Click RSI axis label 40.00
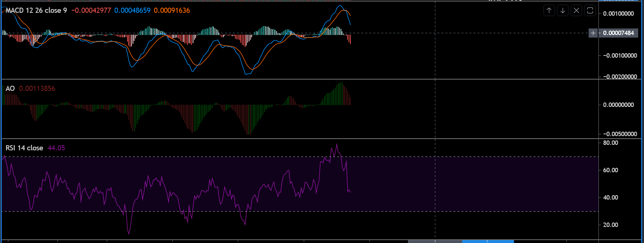The image size is (644, 243). pos(610,198)
